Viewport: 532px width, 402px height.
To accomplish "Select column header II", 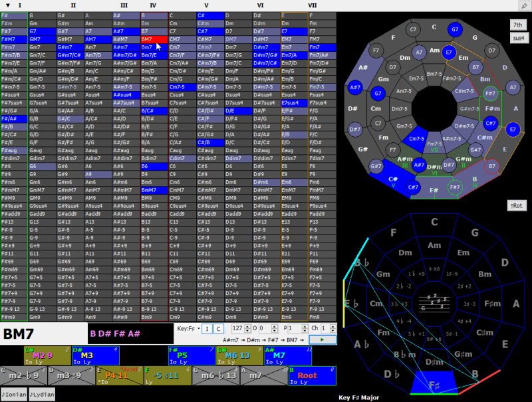I will pos(73,5).
